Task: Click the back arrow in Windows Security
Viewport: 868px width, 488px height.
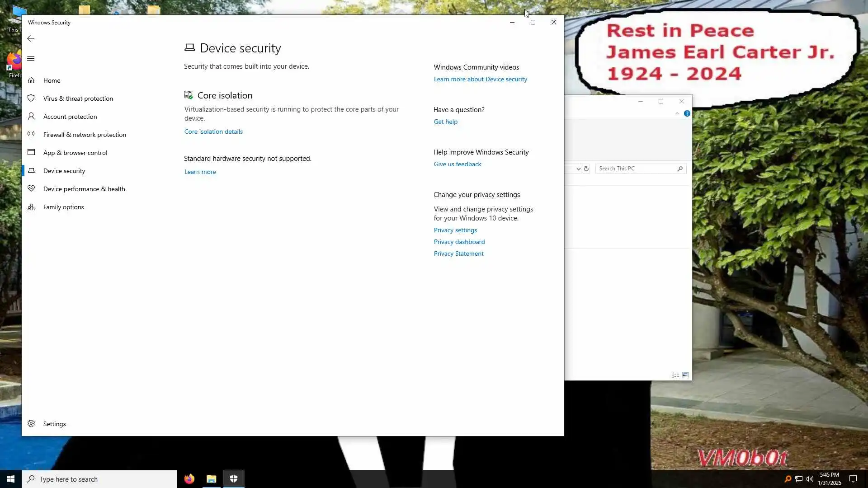Action: [x=31, y=38]
